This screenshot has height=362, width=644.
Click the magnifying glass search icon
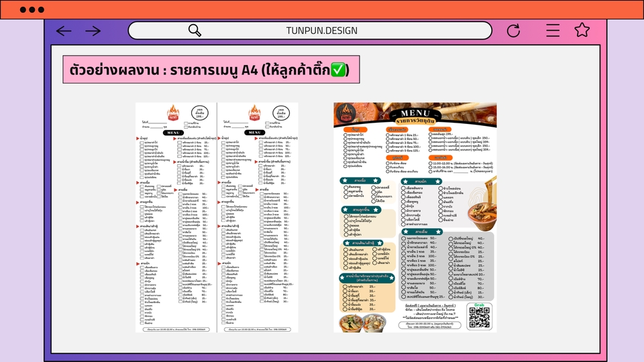(195, 30)
